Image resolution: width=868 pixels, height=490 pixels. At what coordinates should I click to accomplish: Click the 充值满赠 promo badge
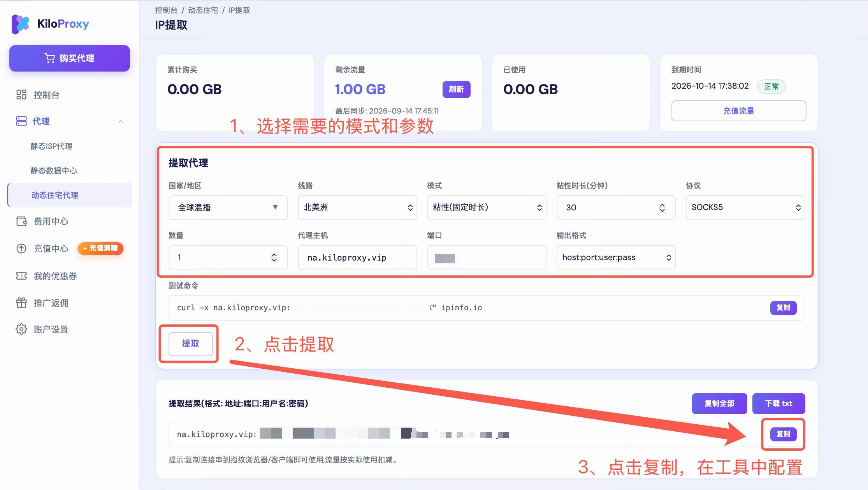tap(100, 248)
